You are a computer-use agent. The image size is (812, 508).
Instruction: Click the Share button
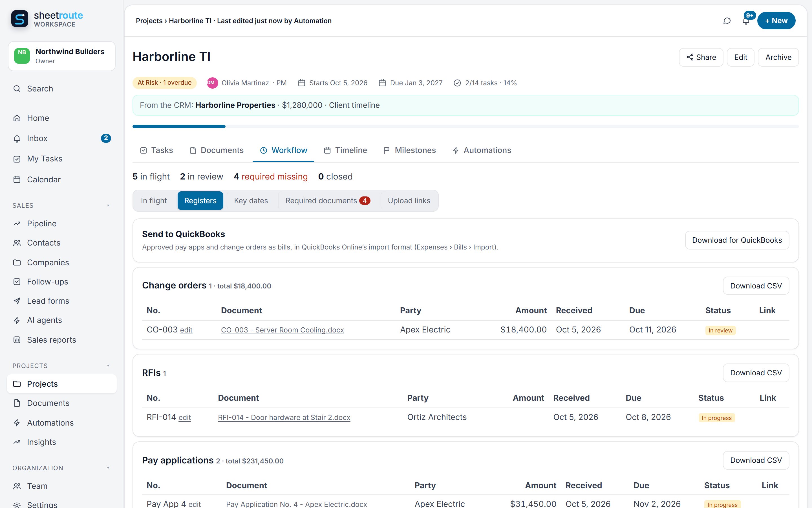pos(701,57)
